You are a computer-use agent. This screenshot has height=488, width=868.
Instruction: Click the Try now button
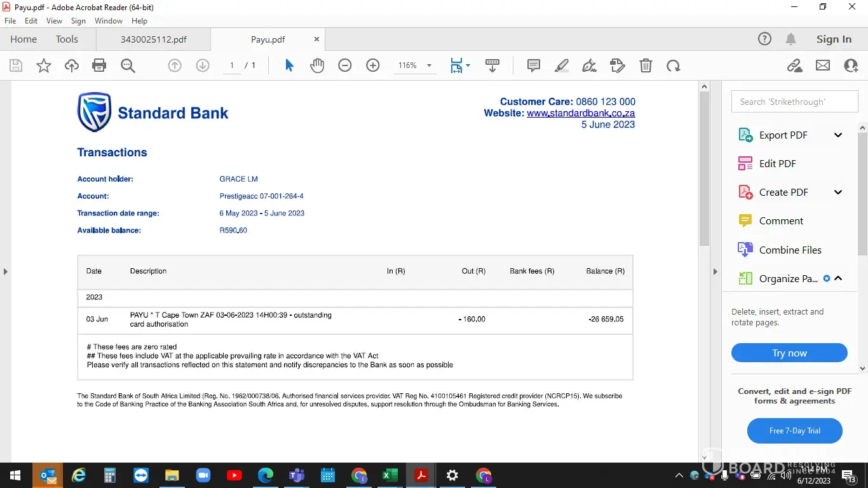click(x=789, y=353)
